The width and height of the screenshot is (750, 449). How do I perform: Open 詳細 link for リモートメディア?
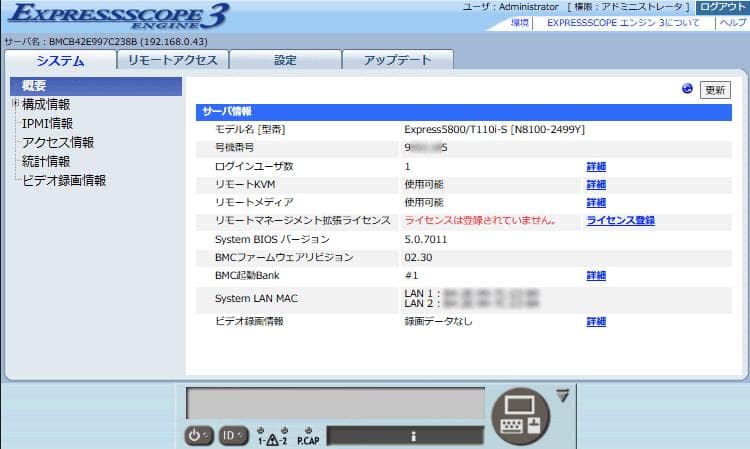coord(596,203)
